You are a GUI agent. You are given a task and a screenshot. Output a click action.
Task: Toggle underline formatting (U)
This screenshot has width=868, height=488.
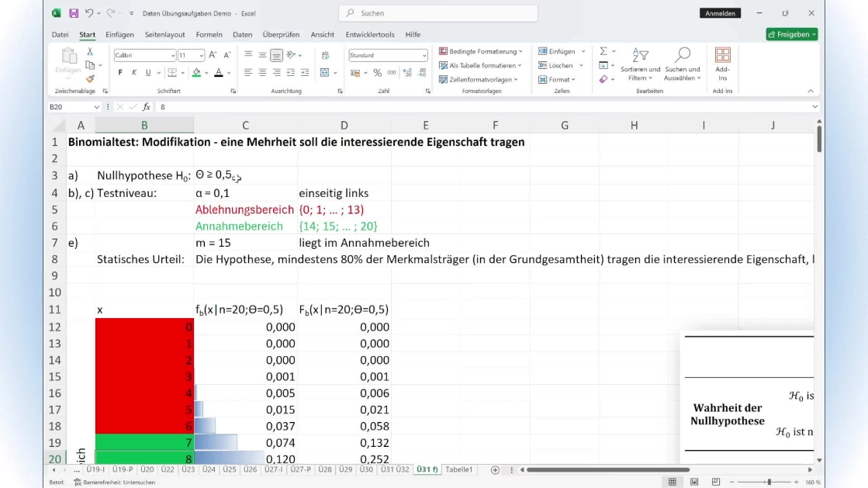(148, 73)
